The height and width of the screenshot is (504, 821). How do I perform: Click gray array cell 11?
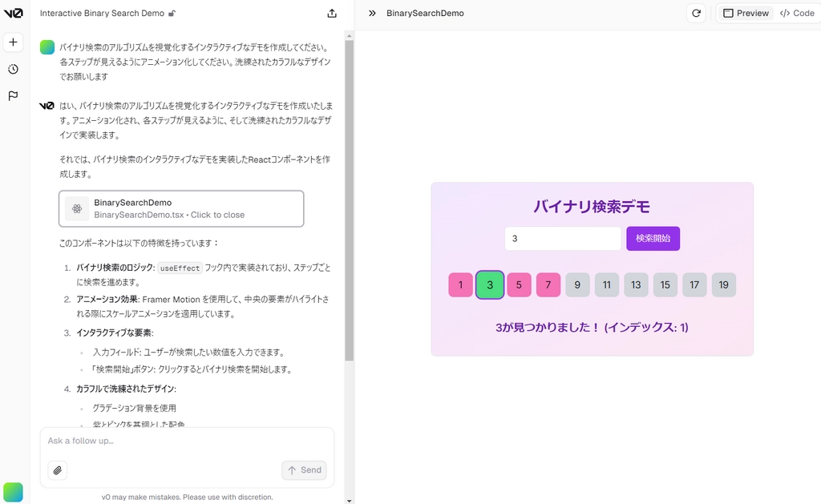point(607,284)
